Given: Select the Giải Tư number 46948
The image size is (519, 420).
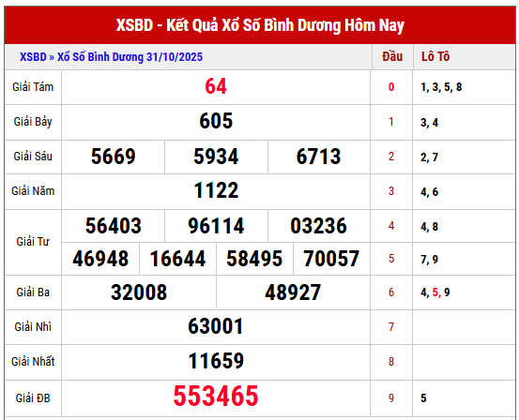Looking at the screenshot, I should click(x=100, y=259).
